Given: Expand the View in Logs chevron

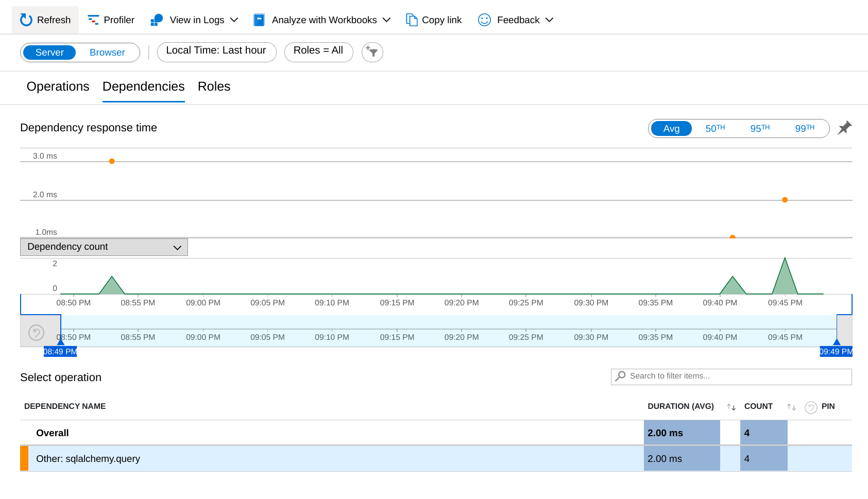Looking at the screenshot, I should click(x=235, y=20).
